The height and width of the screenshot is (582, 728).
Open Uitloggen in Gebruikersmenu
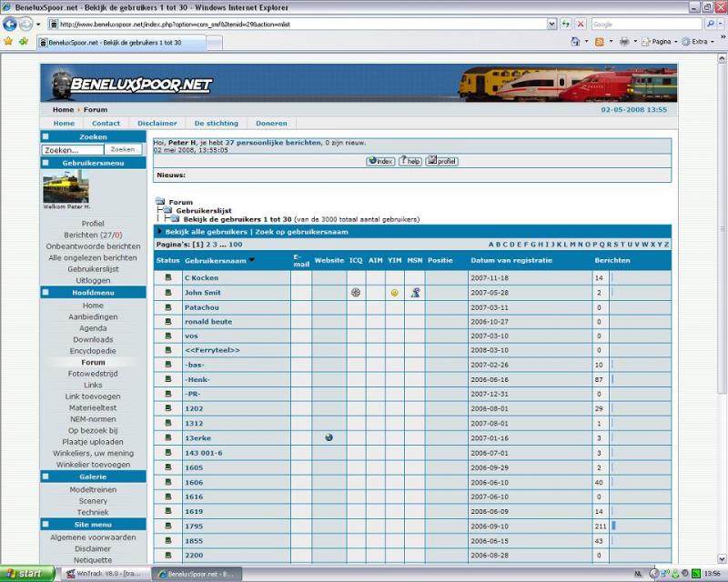coord(93,280)
